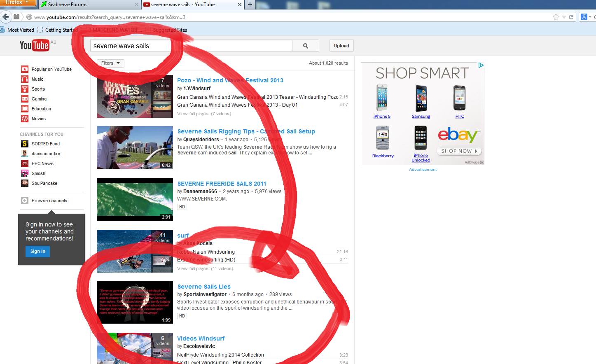This screenshot has height=364, width=596.
Task: Click the YouTube logo
Action: pyautogui.click(x=34, y=45)
